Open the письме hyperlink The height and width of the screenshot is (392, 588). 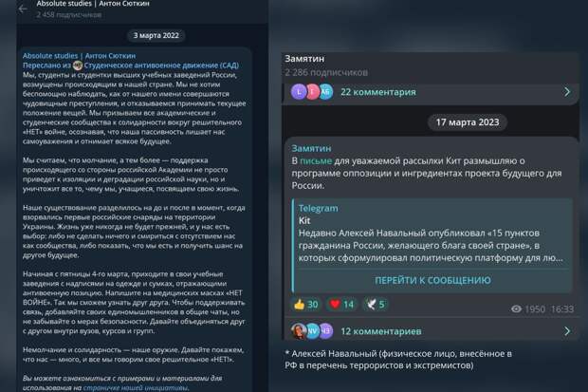pos(316,160)
